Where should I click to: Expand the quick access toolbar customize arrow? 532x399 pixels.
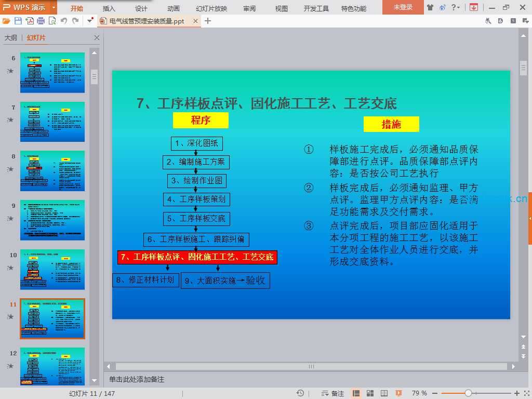[90, 21]
